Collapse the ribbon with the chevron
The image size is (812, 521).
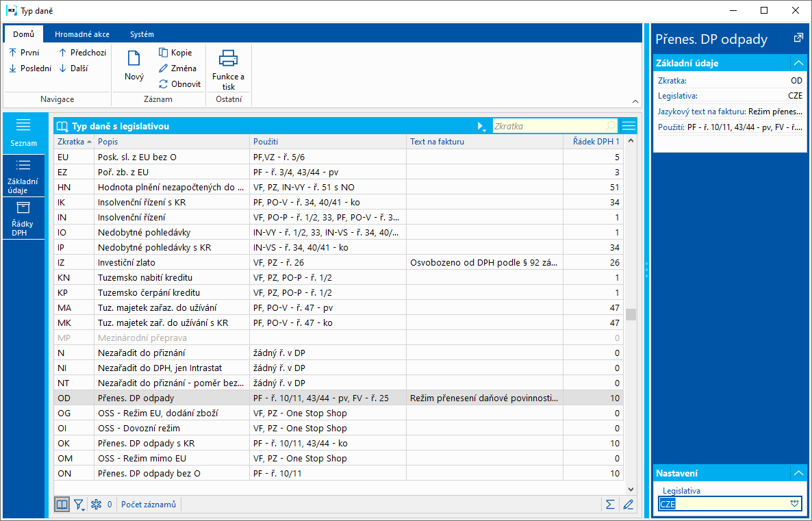[x=635, y=101]
